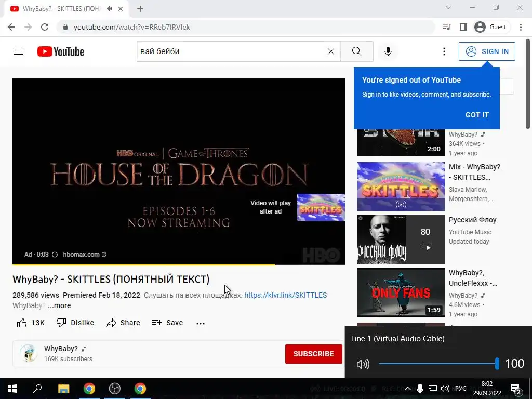The width and height of the screenshot is (532, 399).
Task: Start voice search with microphone
Action: (388, 51)
